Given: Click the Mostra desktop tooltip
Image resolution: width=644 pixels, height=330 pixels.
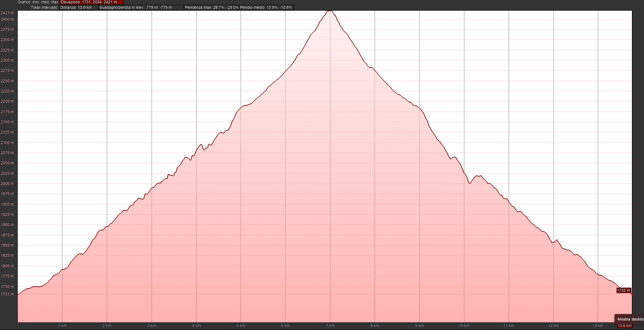Looking at the screenshot, I should [630, 319].
